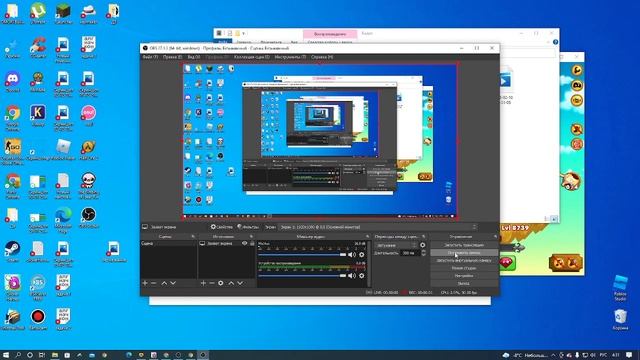Open the microphone audio channel settings gear
This screenshot has width=640, height=360.
pos(362,255)
